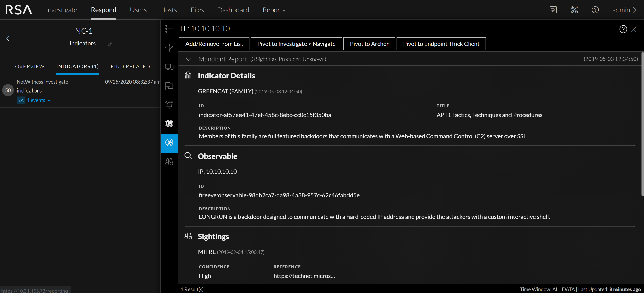The height and width of the screenshot is (293, 644).
Task: Open the technet reference link
Action: [x=304, y=276]
